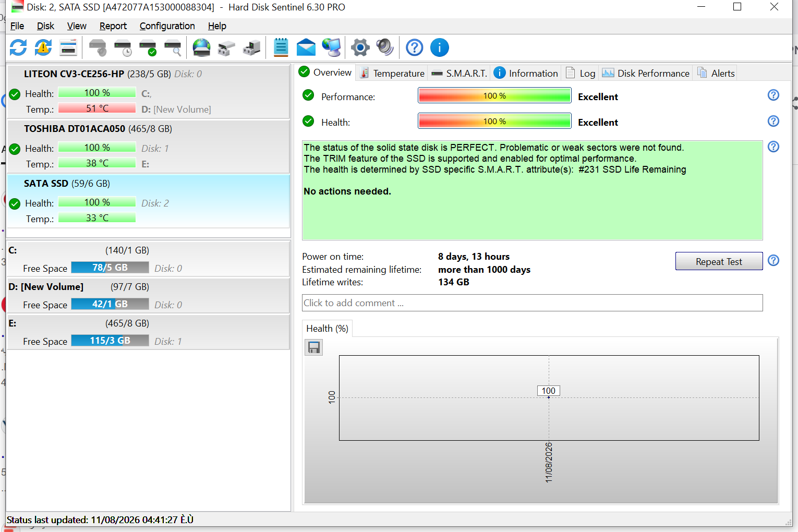Image resolution: width=798 pixels, height=532 pixels.
Task: Click the 'more than 1000 days' lifetime value
Action: [x=484, y=270]
